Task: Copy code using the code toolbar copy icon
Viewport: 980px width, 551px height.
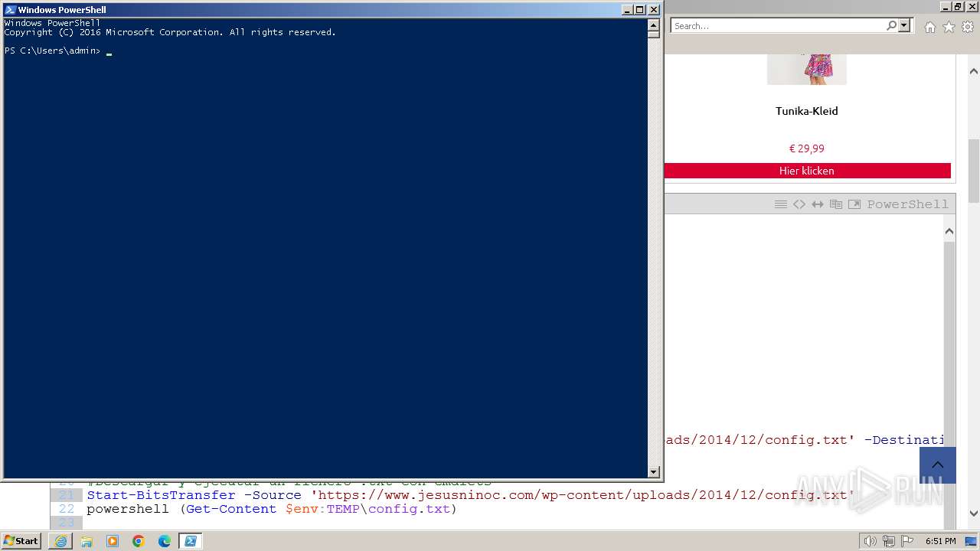Action: [x=836, y=204]
